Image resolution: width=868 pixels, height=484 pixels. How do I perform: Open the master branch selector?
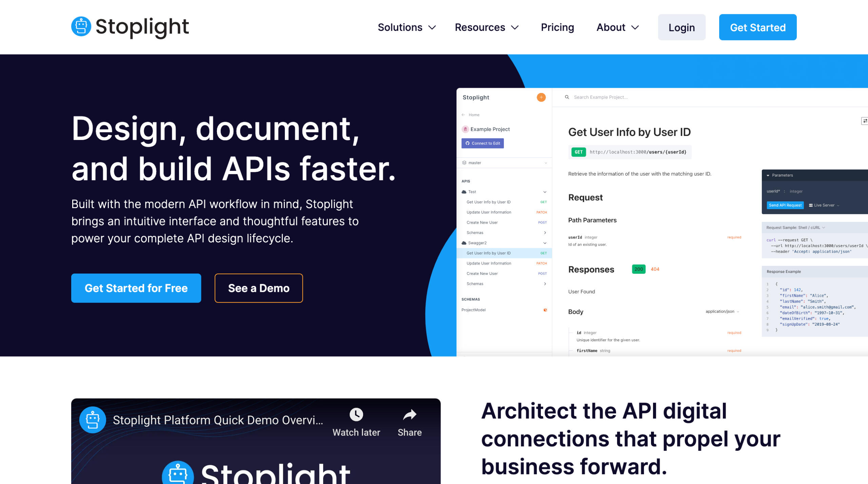[x=504, y=163]
